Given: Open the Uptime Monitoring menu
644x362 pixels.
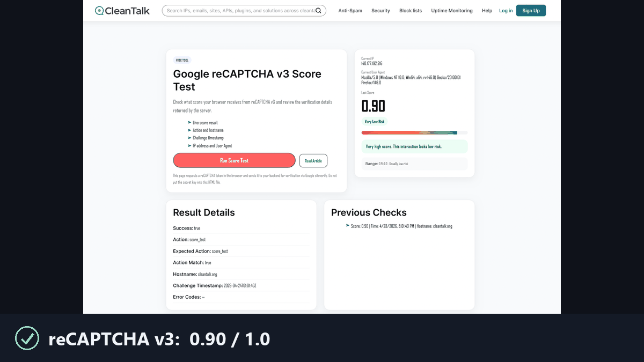Looking at the screenshot, I should (452, 11).
